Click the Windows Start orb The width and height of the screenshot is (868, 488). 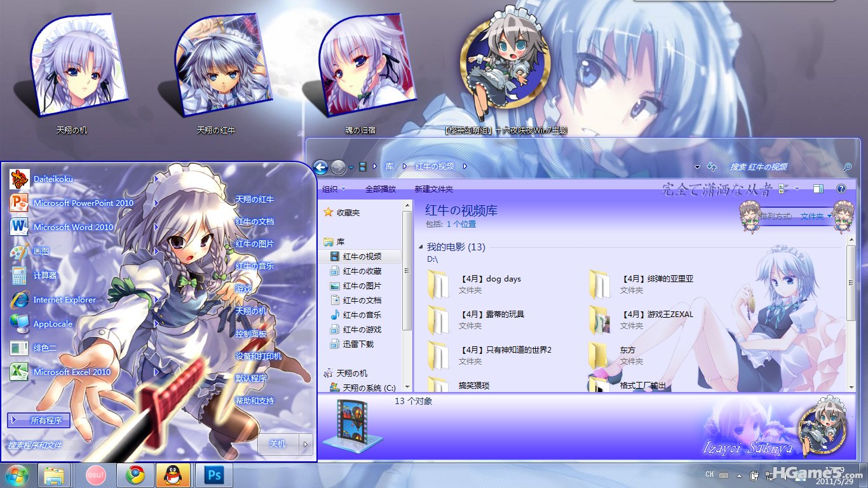[x=17, y=475]
